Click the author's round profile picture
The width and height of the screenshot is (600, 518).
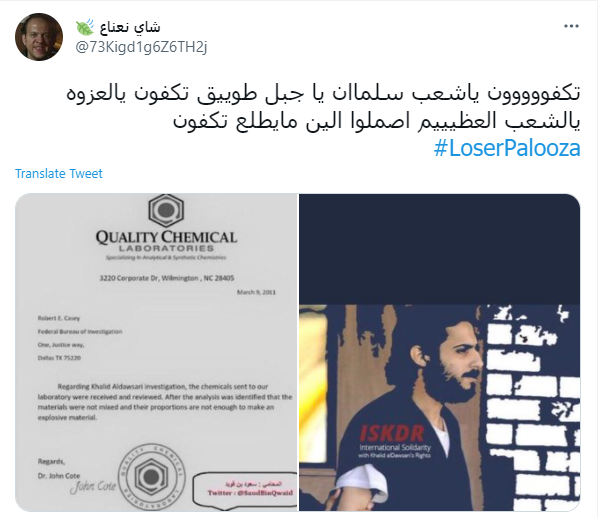coord(39,37)
